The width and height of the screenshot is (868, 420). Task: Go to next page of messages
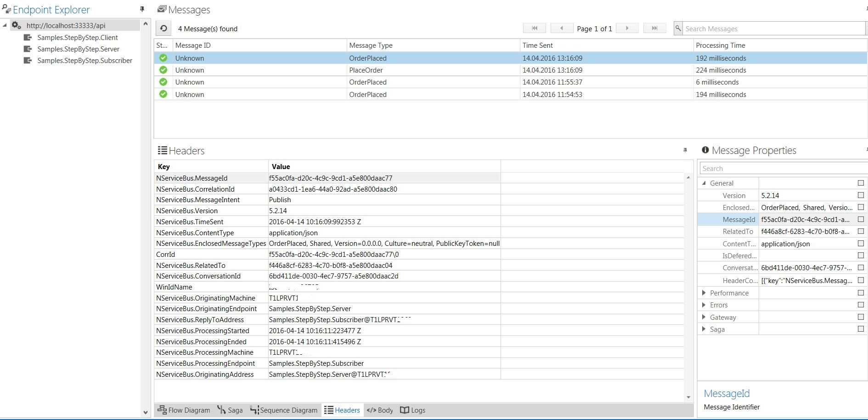pyautogui.click(x=627, y=28)
